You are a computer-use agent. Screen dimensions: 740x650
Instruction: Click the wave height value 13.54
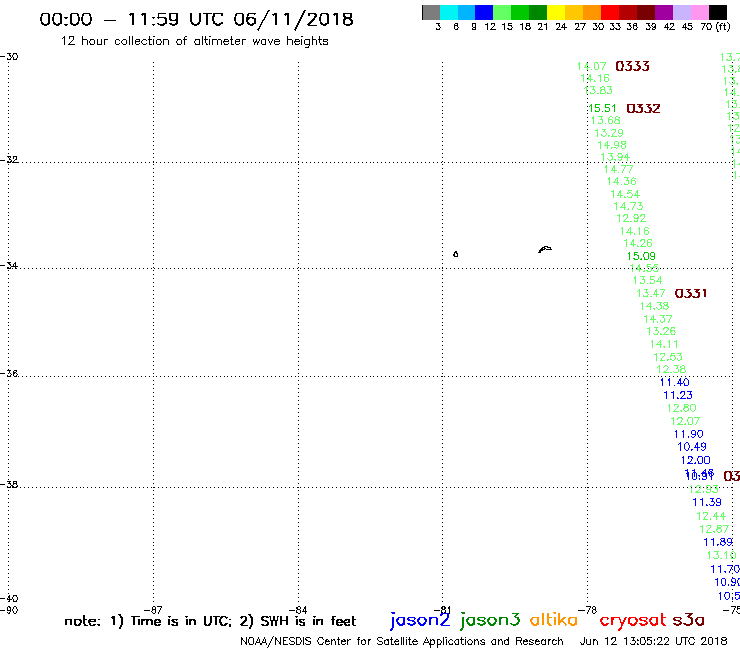point(648,280)
